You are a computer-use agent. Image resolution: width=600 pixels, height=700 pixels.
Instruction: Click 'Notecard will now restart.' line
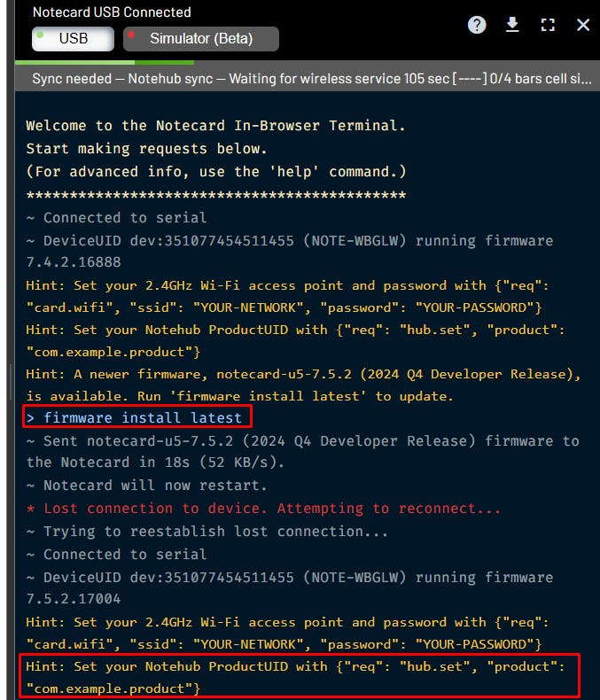[x=146, y=486]
